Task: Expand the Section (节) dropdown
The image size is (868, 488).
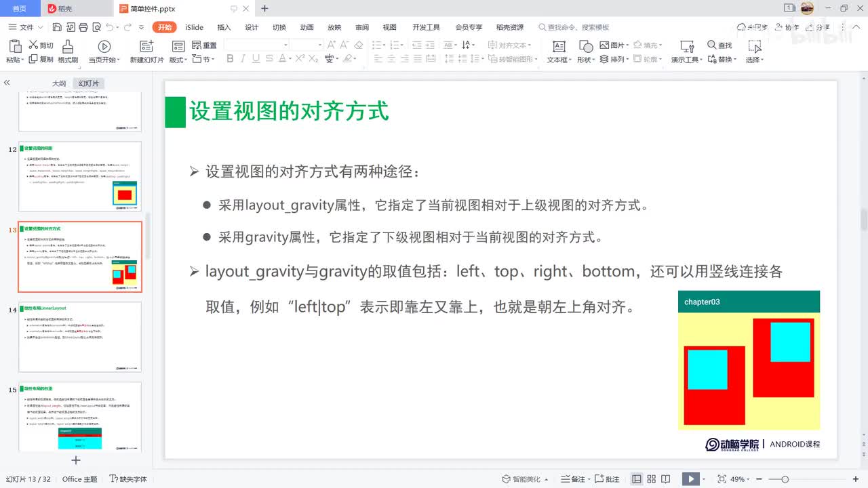Action: pos(212,60)
